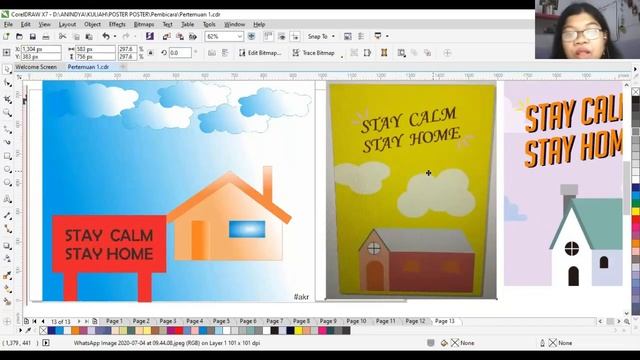This screenshot has height=360, width=640.
Task: Switch to the Welcome Screen tab
Action: 36,67
